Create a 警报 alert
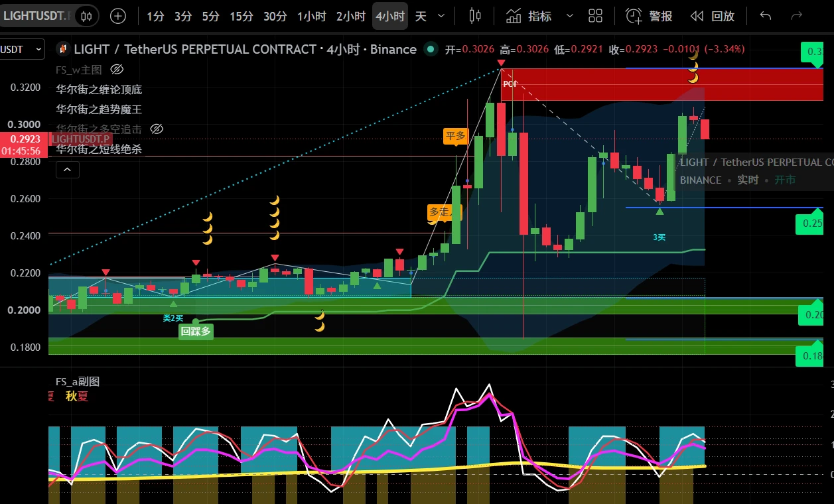The height and width of the screenshot is (504, 834). click(650, 16)
